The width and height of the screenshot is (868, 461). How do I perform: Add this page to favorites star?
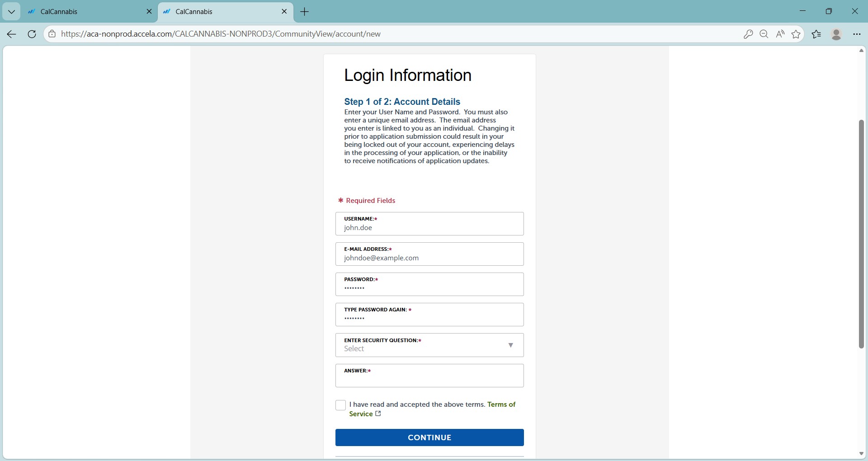[x=796, y=34]
